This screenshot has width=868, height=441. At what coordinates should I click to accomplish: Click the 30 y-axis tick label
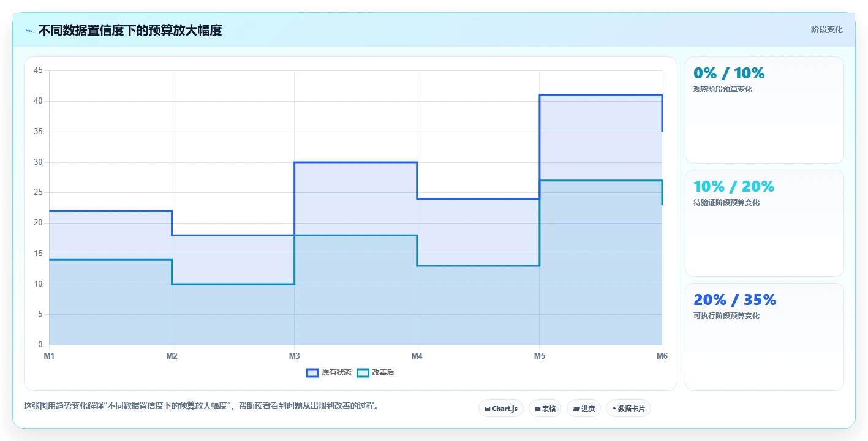(x=38, y=162)
